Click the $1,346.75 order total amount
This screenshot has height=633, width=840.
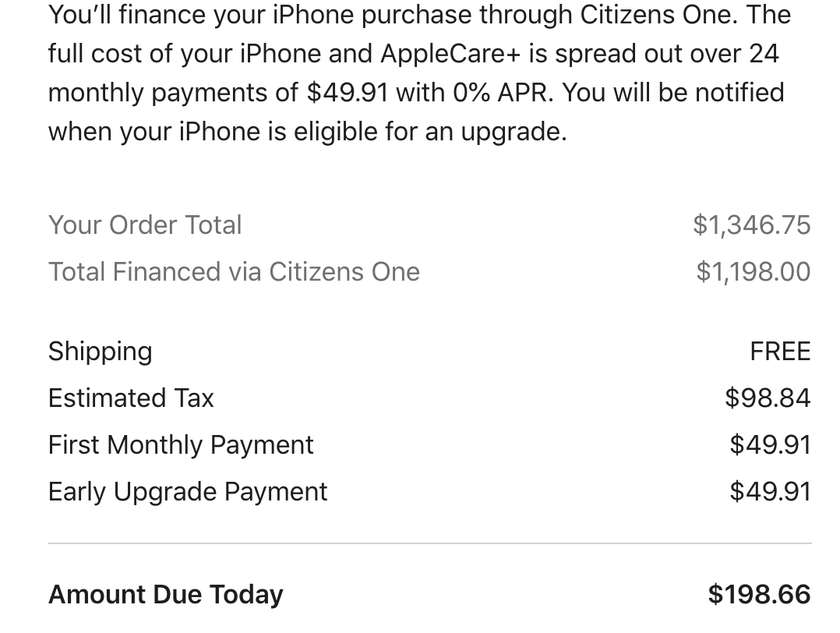(752, 225)
